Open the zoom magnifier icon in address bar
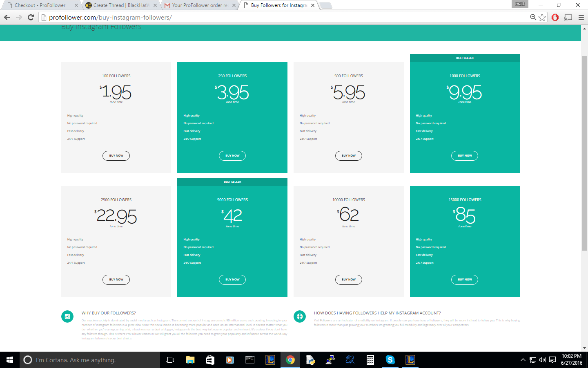 (533, 17)
